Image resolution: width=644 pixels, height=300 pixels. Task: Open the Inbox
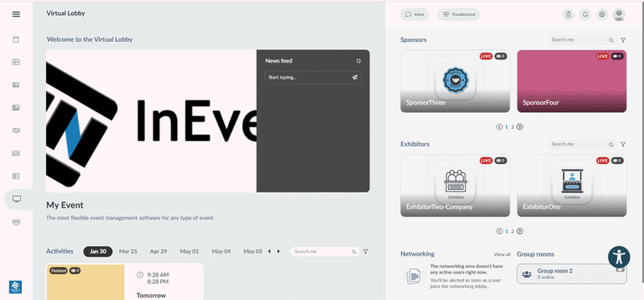415,14
